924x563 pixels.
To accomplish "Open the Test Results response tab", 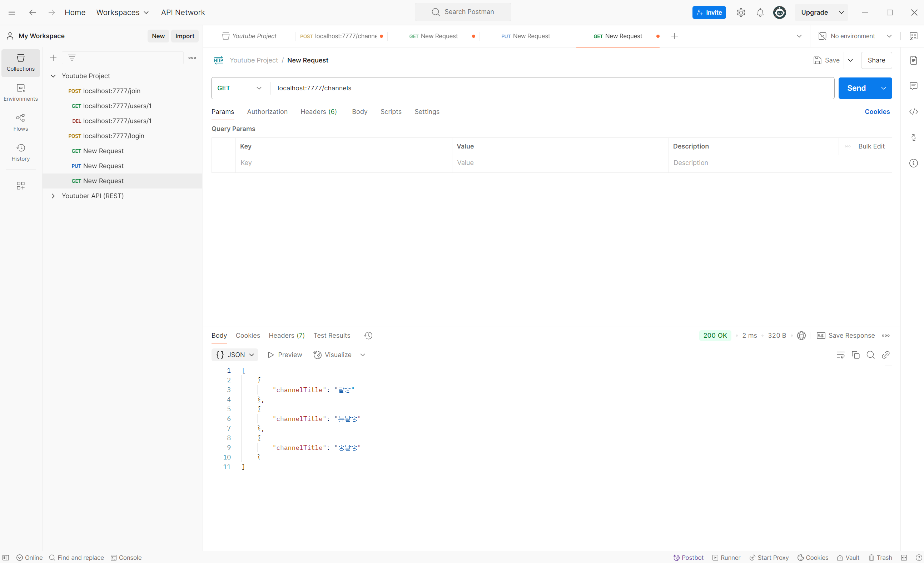I will click(332, 336).
